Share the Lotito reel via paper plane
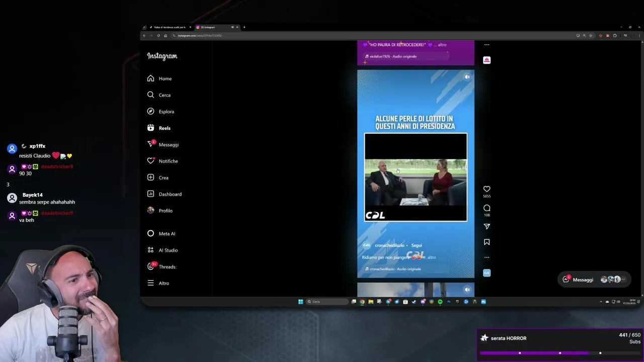This screenshot has height=362, width=644. tap(487, 227)
